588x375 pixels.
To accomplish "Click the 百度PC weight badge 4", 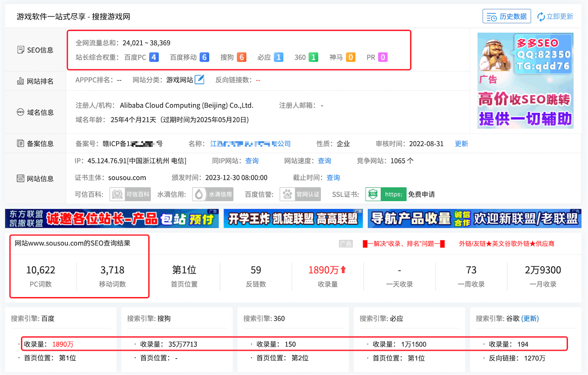I will tap(154, 57).
